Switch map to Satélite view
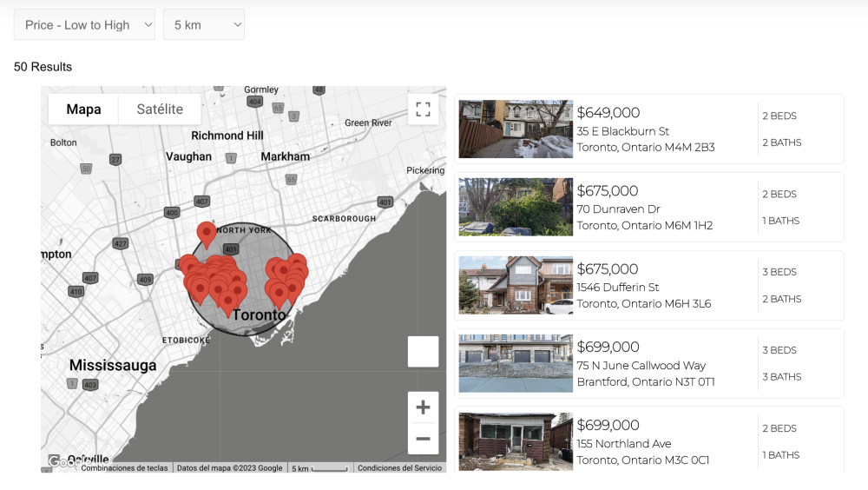Image resolution: width=868 pixels, height=490 pixels. tap(160, 109)
